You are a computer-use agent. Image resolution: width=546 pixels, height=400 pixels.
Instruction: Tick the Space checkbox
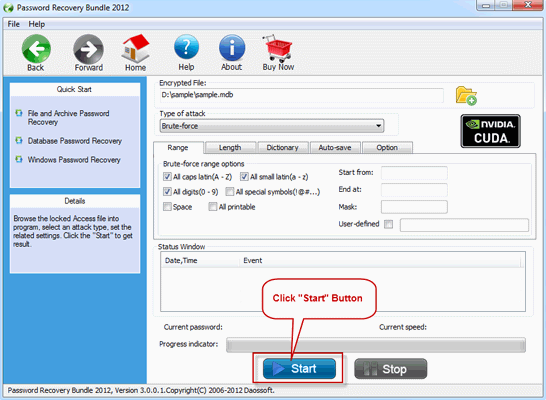click(167, 207)
